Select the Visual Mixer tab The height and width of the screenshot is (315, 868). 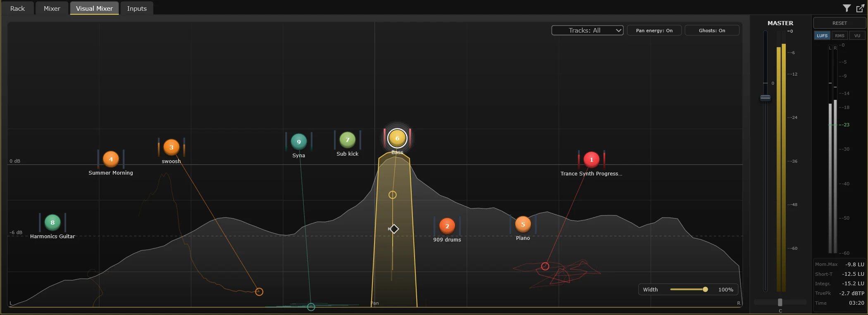point(94,8)
